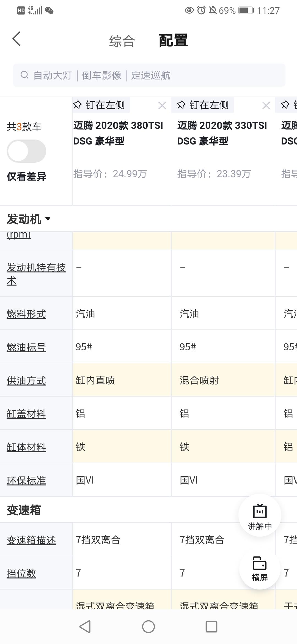Remove the 330TSI DSG 豪华型 column

coord(266,105)
